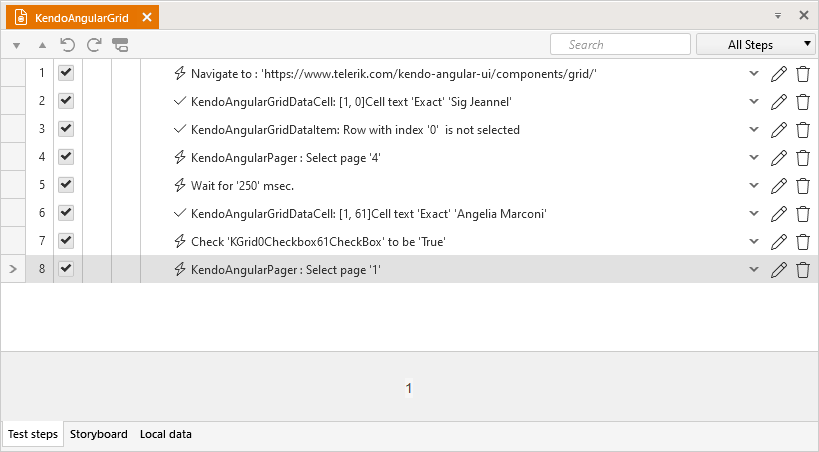
Task: Delete the 'is not selected' row step
Action: (803, 130)
